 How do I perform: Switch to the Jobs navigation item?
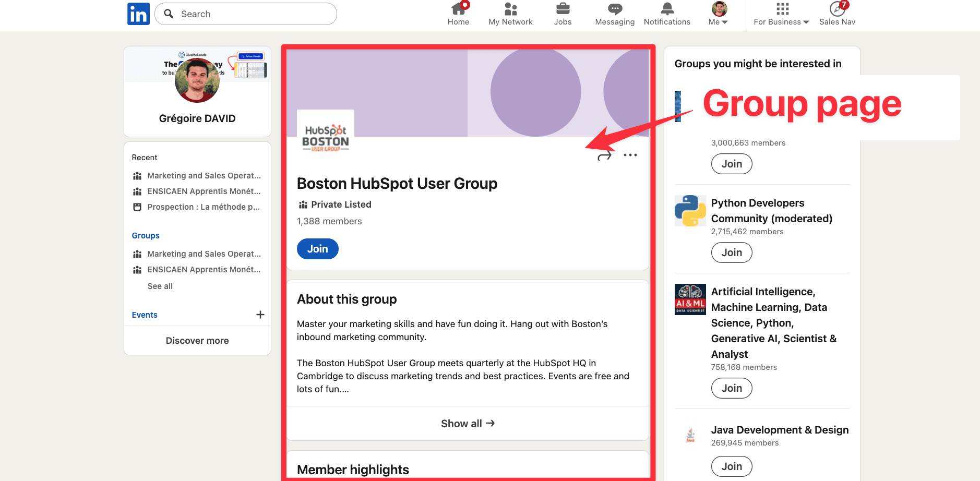coord(563,8)
